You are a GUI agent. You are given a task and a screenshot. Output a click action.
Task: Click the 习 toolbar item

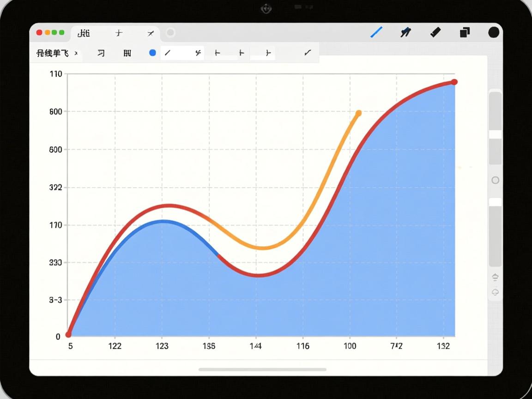pyautogui.click(x=101, y=53)
